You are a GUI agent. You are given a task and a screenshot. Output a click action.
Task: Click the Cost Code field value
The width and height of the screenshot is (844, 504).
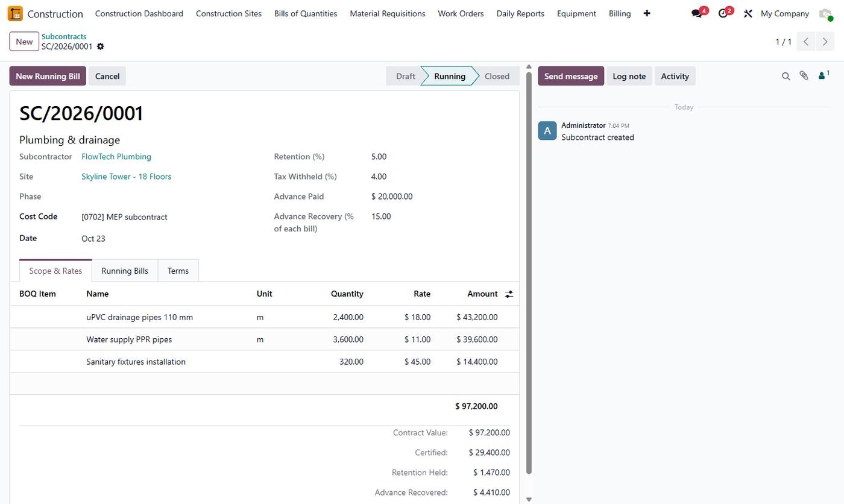pyautogui.click(x=125, y=217)
